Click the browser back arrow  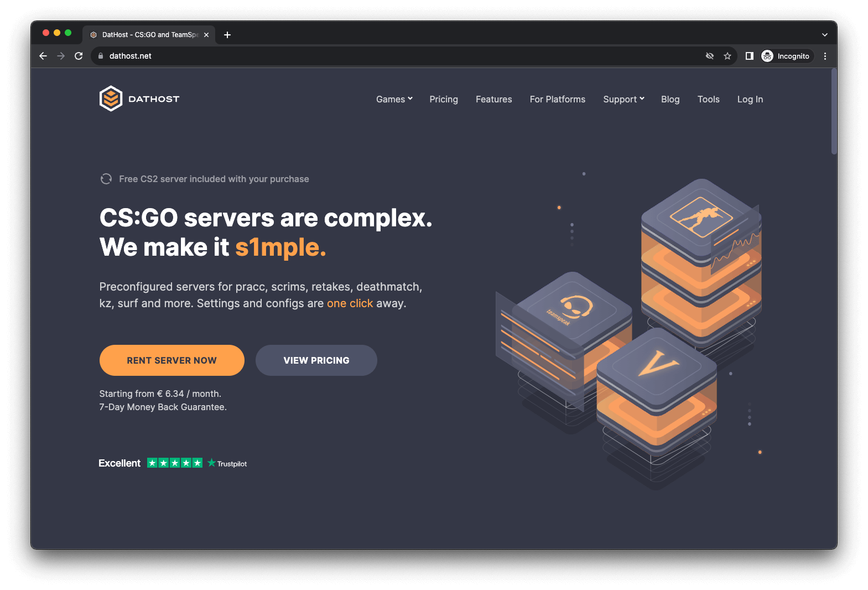tap(43, 56)
